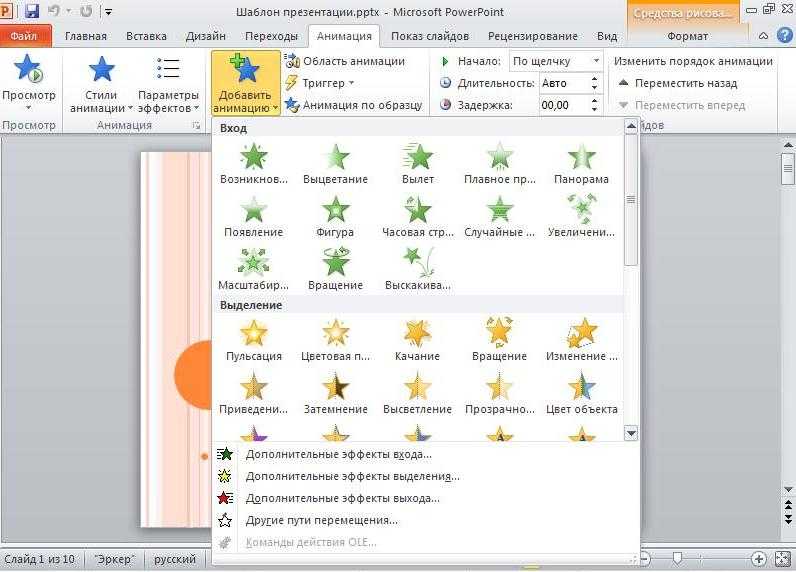Apply the Изменение размера emphasis effect

pos(581,340)
